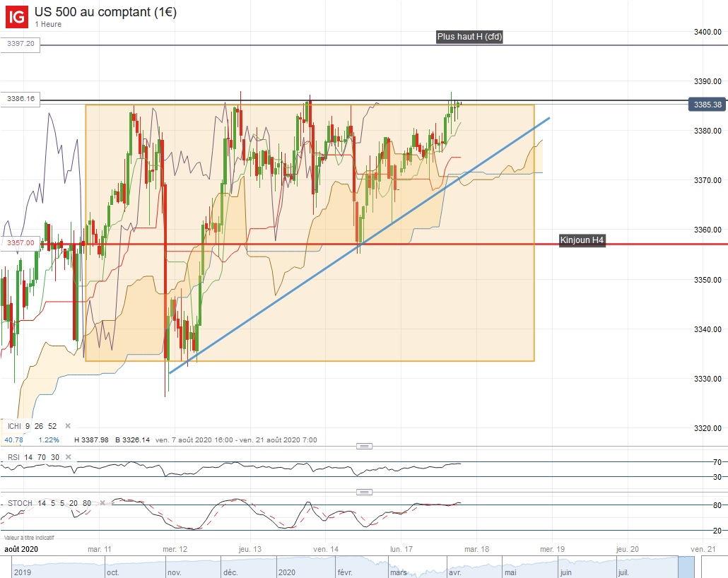Grab the divider handle above the STOCH panel
The image size is (728, 578).
[x=364, y=492]
